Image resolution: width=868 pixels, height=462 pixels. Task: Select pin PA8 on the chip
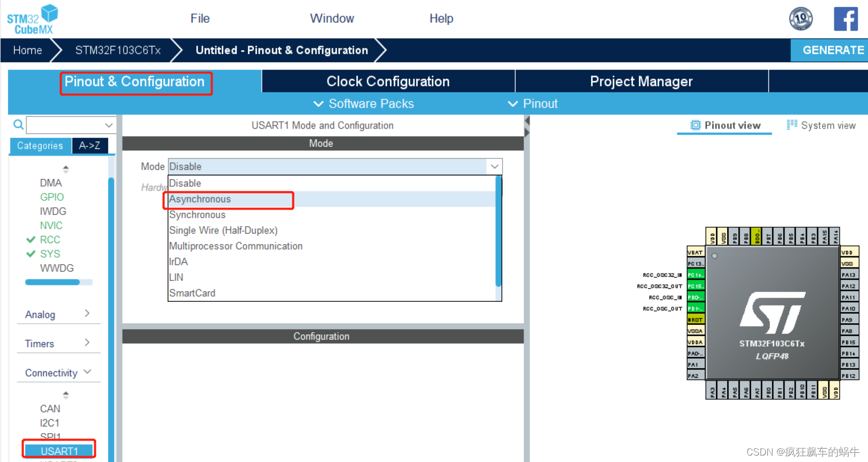849,331
